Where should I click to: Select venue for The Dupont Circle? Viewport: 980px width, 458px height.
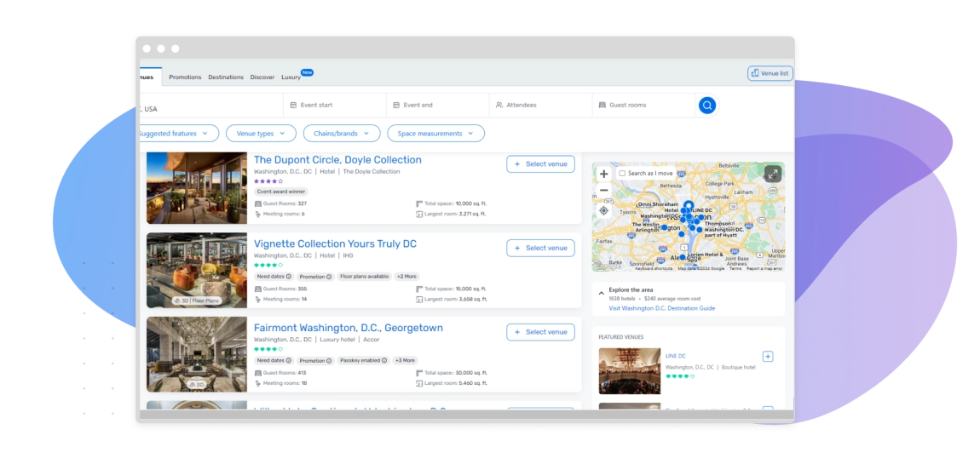click(540, 164)
